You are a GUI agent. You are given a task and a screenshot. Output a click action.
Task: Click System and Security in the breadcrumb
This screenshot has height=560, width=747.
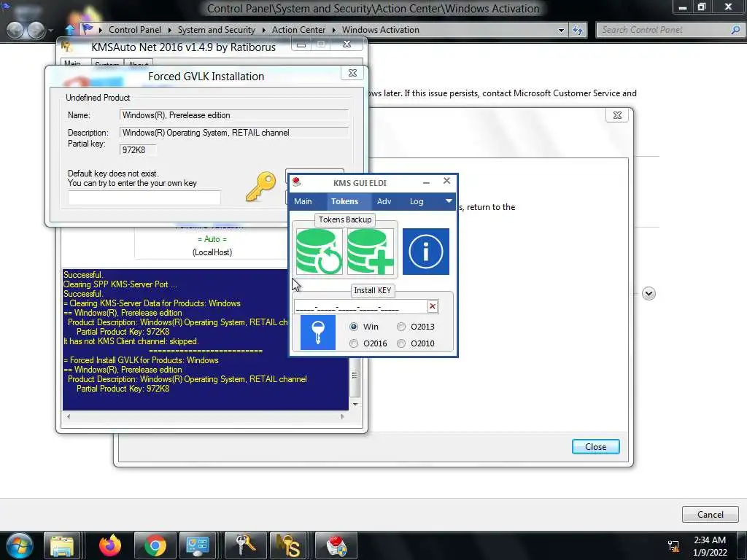click(x=216, y=29)
